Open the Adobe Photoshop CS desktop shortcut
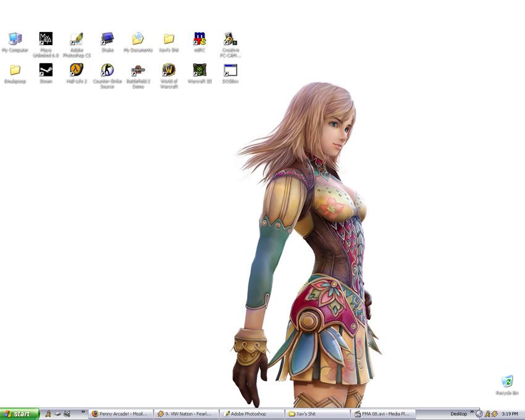The image size is (525, 420). 77,39
